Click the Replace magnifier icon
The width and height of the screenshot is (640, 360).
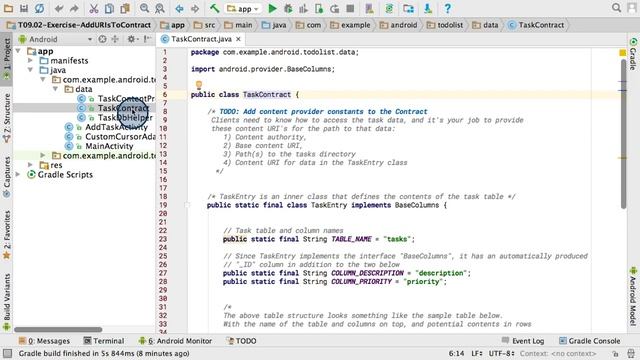coord(160,9)
